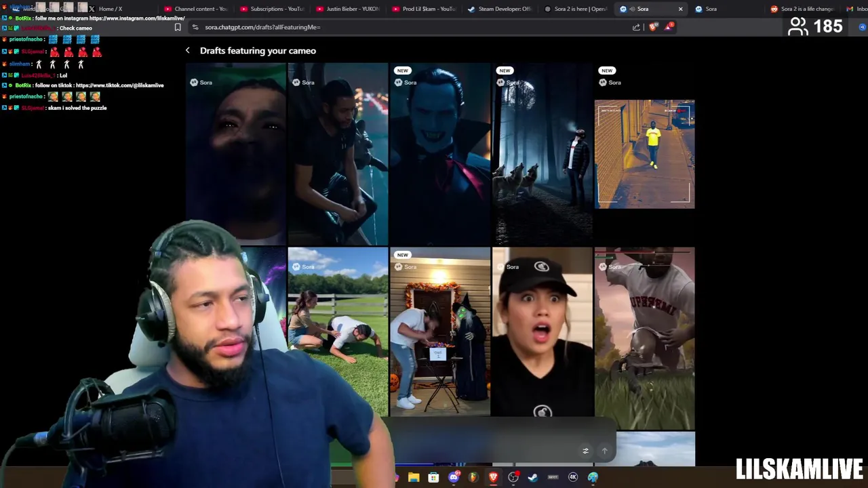Open FL Studio from the taskbar
Viewport: 868px width, 488px height.
coord(473,477)
